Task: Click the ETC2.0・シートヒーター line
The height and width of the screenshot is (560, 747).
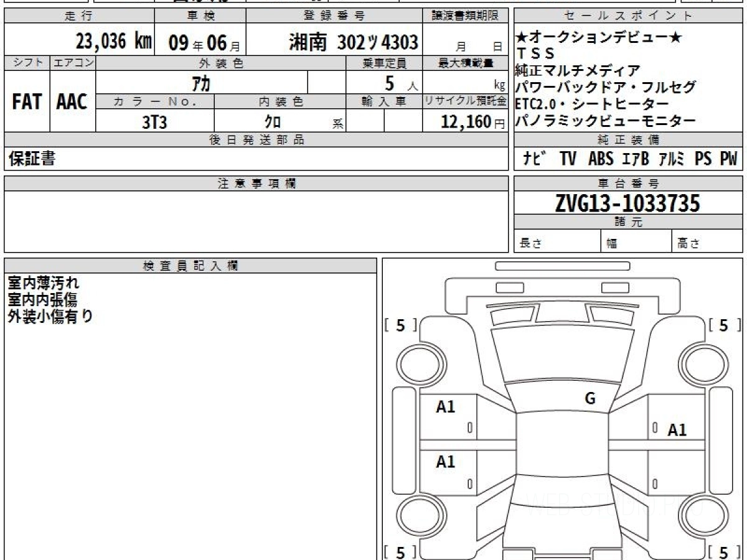Action: coord(592,104)
